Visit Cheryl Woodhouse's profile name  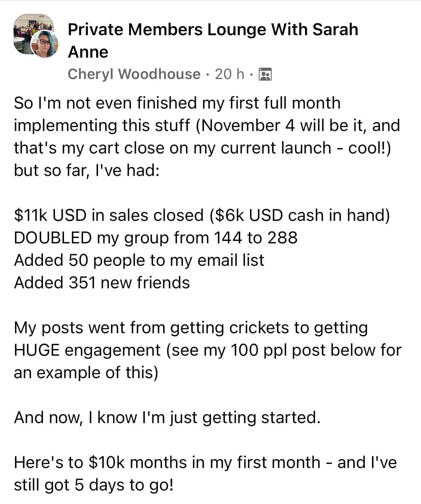[134, 74]
